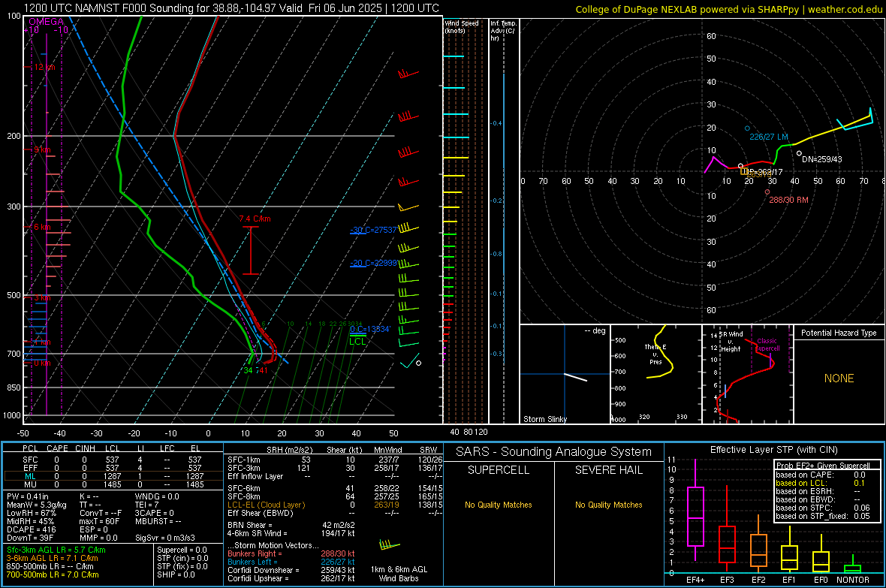Click 'No Quality Matches' under SEVERE HAIL
The width and height of the screenshot is (886, 588).
pyautogui.click(x=609, y=505)
